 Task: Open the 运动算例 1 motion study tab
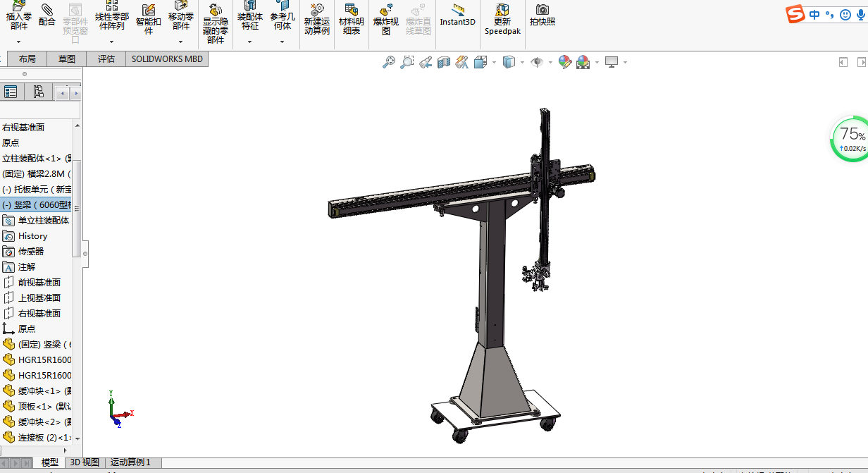[131, 462]
